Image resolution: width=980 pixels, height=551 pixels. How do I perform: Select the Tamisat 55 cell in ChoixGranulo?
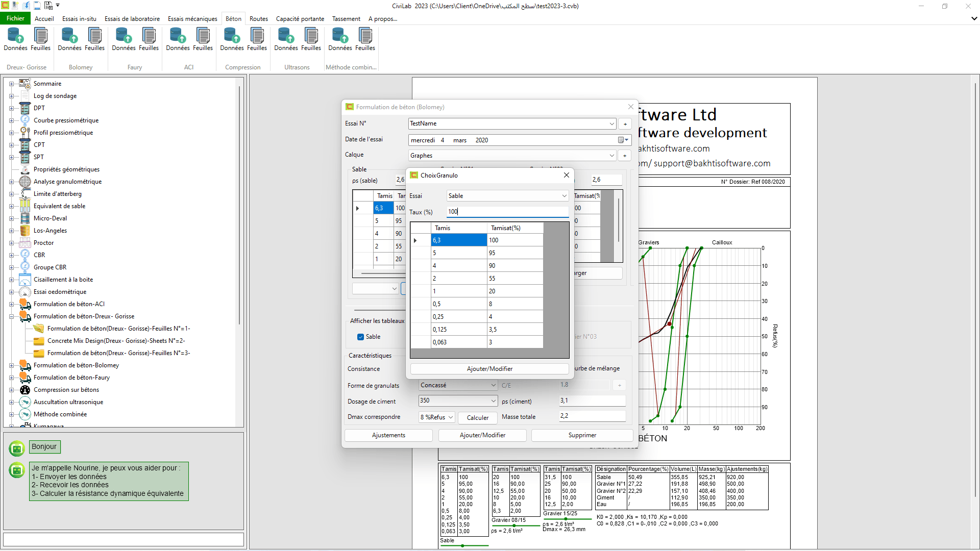coord(515,279)
